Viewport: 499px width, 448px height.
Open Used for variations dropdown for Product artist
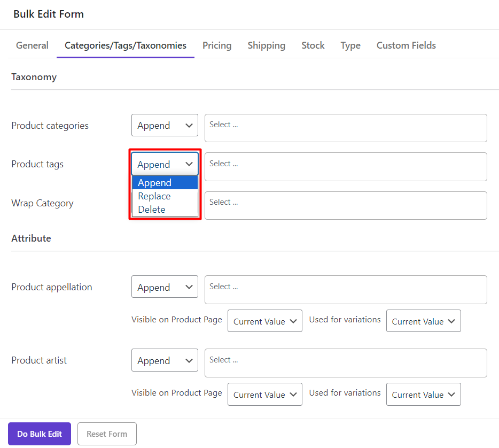[423, 395]
